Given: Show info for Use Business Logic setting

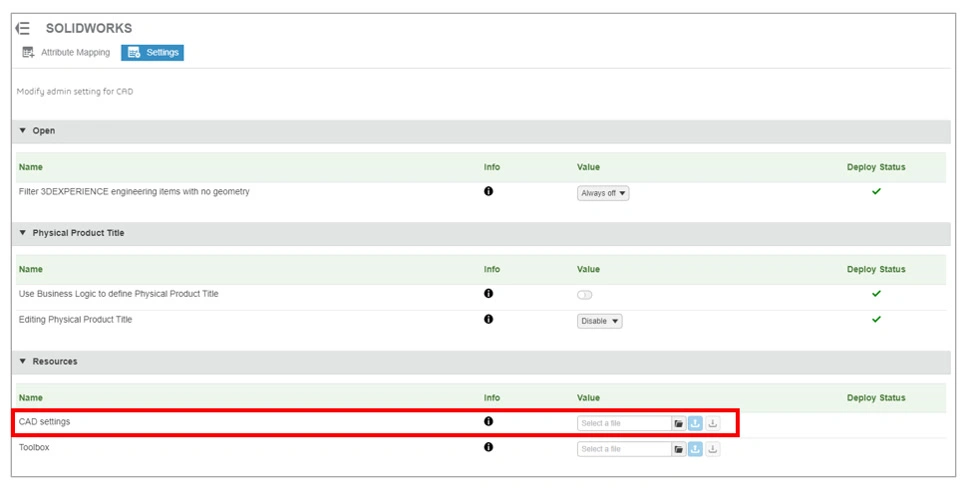Looking at the screenshot, I should coord(488,294).
